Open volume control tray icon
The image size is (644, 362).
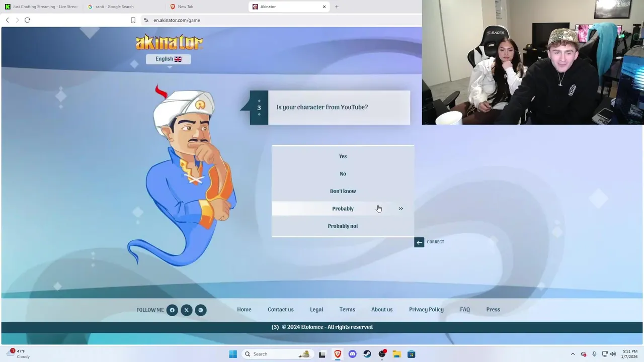[x=613, y=354]
